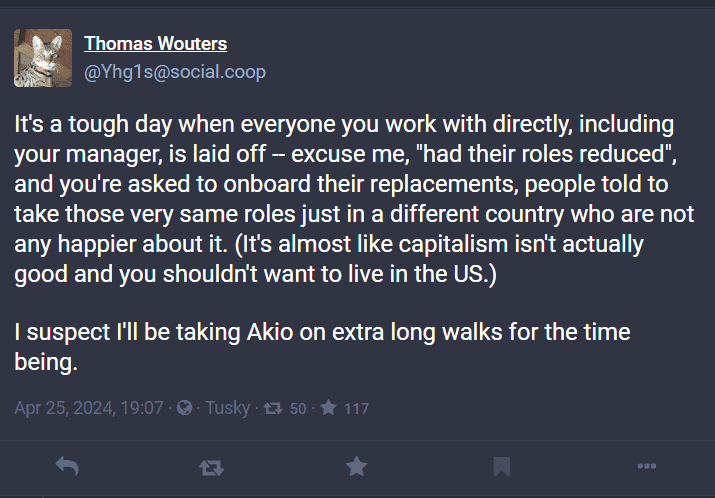Open the Apr 25, 2024, 19:07 timestamp link
The width and height of the screenshot is (715, 498).
pyautogui.click(x=89, y=408)
